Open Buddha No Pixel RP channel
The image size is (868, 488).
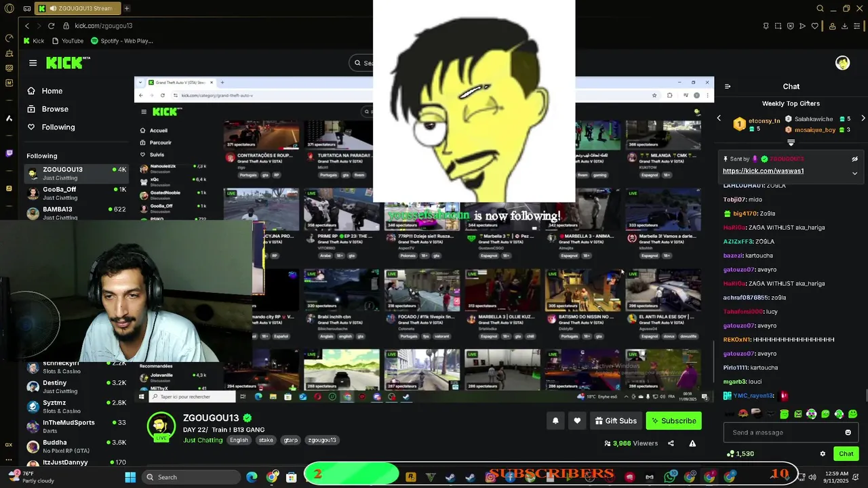click(x=76, y=446)
